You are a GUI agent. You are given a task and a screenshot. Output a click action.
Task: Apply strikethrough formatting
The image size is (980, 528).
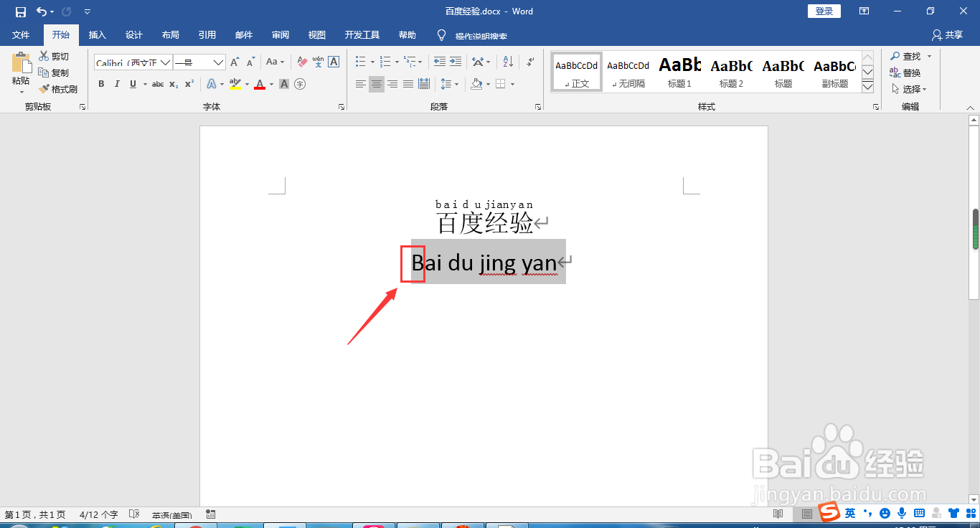tap(158, 84)
